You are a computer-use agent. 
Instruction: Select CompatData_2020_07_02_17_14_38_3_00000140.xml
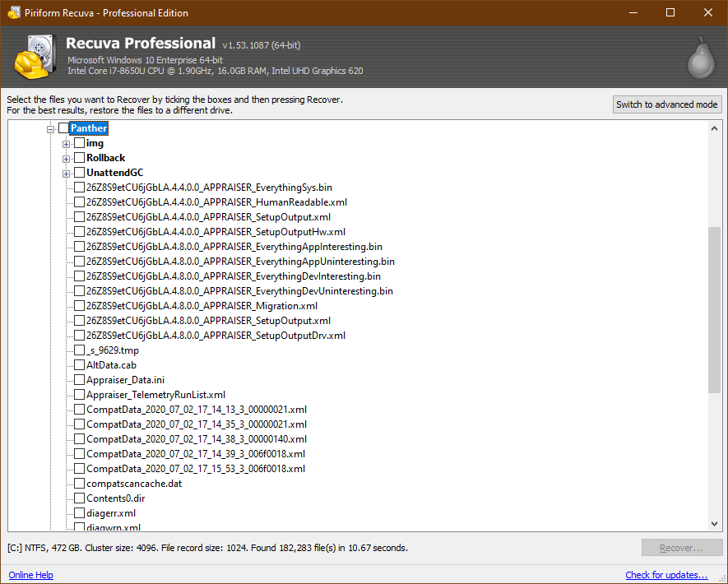pos(197,439)
